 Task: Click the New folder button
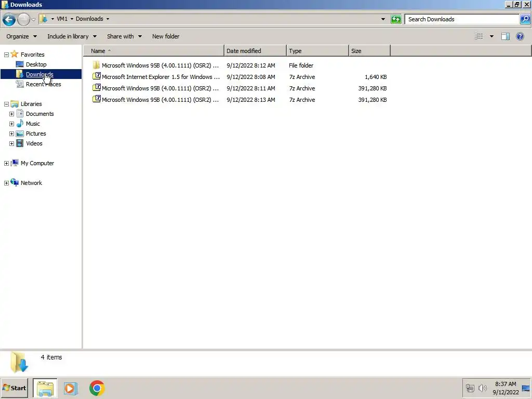(x=166, y=36)
